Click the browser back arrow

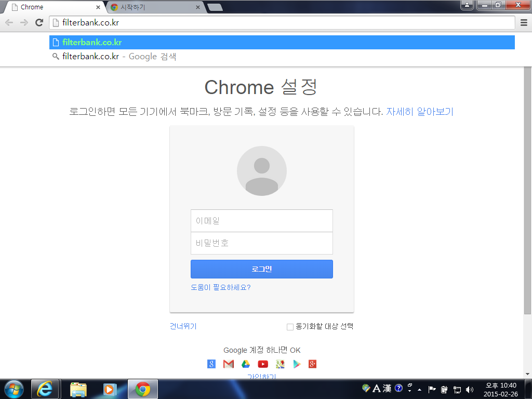coord(9,23)
